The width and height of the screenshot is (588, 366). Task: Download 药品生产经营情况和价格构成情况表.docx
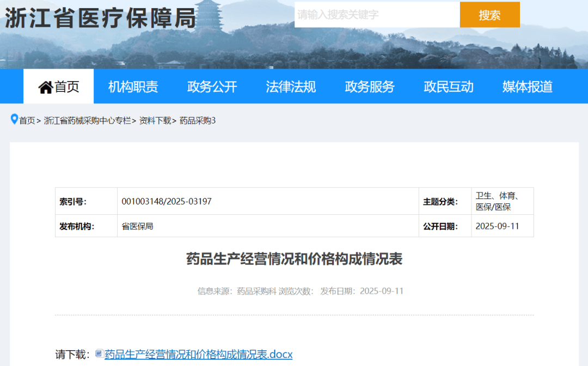click(198, 355)
